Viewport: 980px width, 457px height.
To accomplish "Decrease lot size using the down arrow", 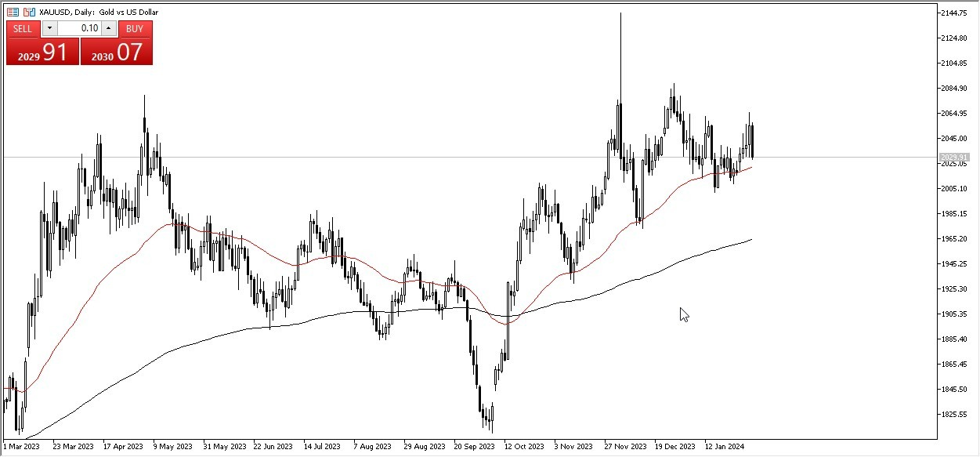I will point(50,28).
